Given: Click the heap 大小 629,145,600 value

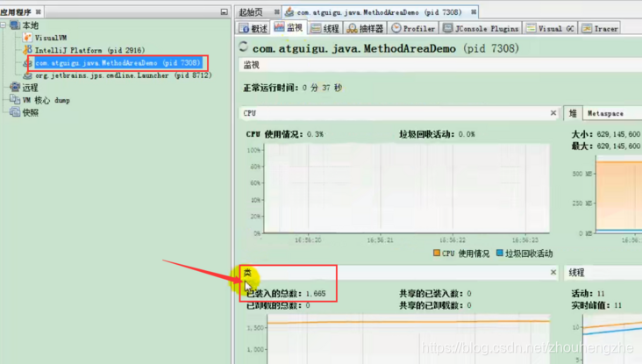Looking at the screenshot, I should (618, 134).
